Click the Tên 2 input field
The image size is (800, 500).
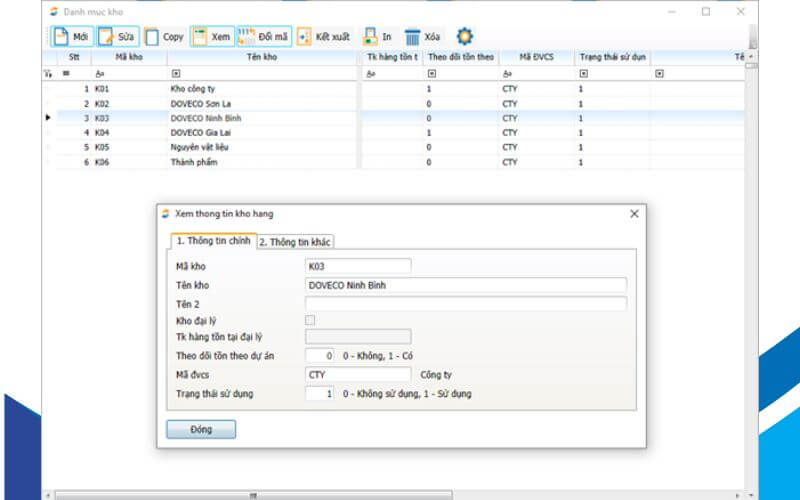[465, 303]
